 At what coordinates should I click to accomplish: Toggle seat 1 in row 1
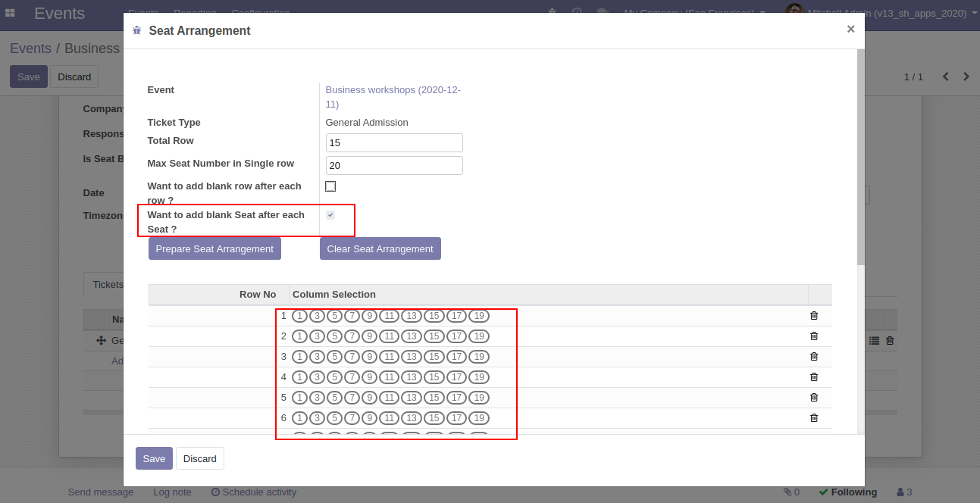299,316
